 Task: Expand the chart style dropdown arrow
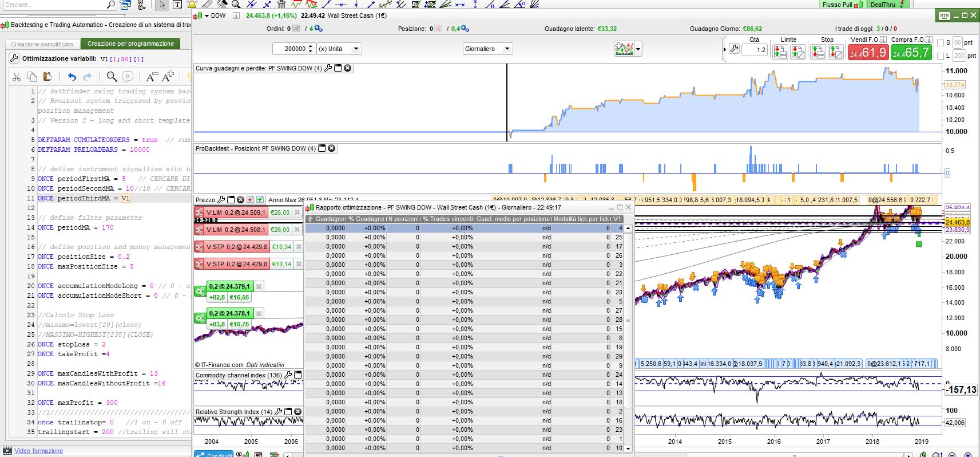638,49
